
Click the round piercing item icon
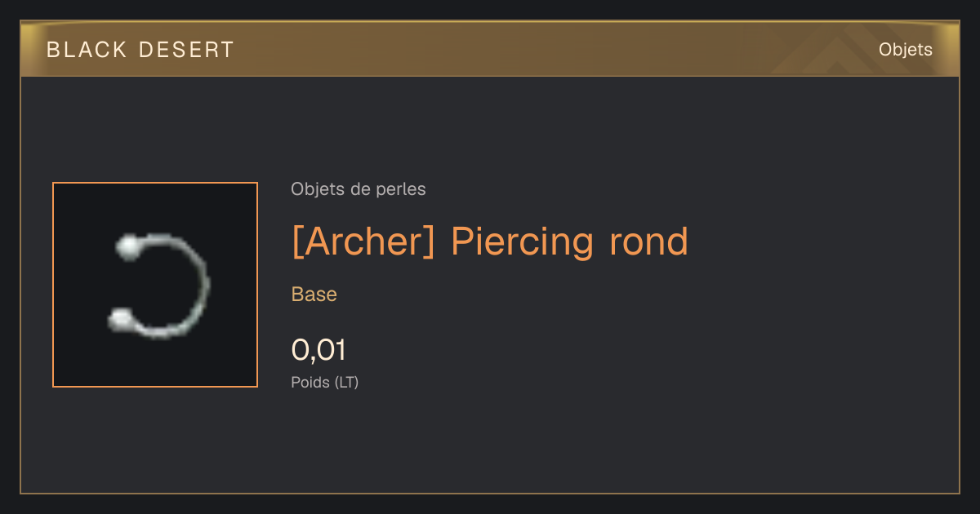tap(159, 286)
